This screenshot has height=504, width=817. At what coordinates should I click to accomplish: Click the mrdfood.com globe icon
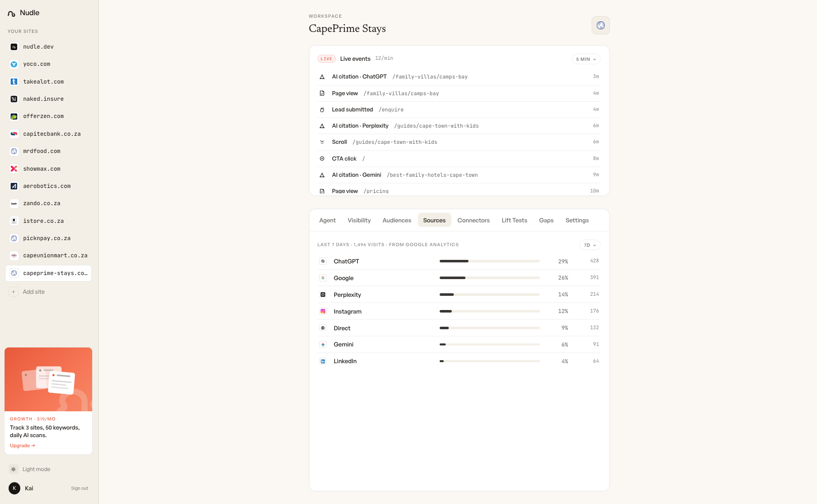tap(14, 151)
